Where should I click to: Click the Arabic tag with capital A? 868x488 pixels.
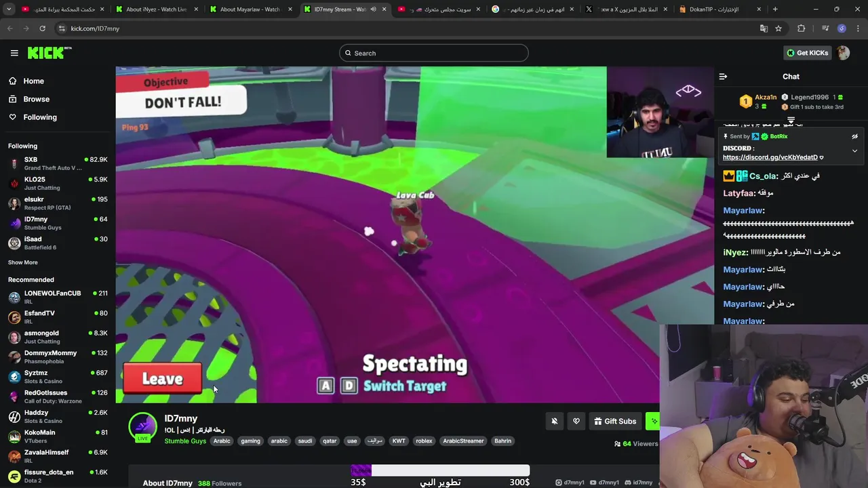pyautogui.click(x=222, y=441)
